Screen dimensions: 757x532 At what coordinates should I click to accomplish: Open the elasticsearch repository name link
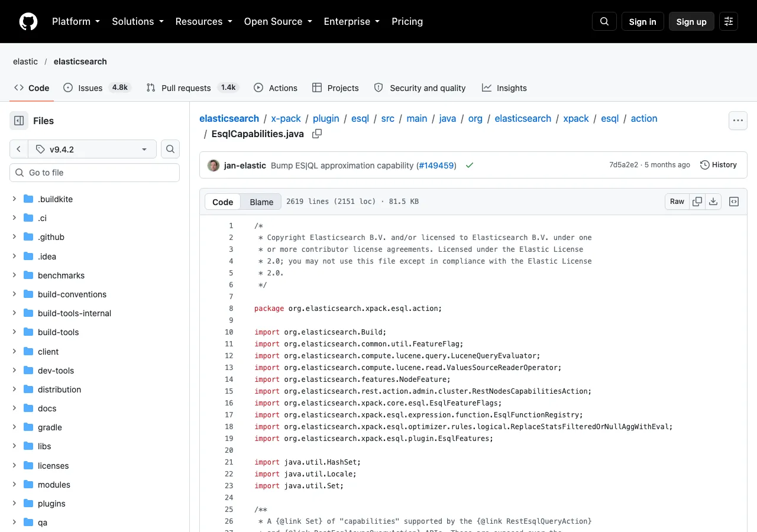click(80, 61)
